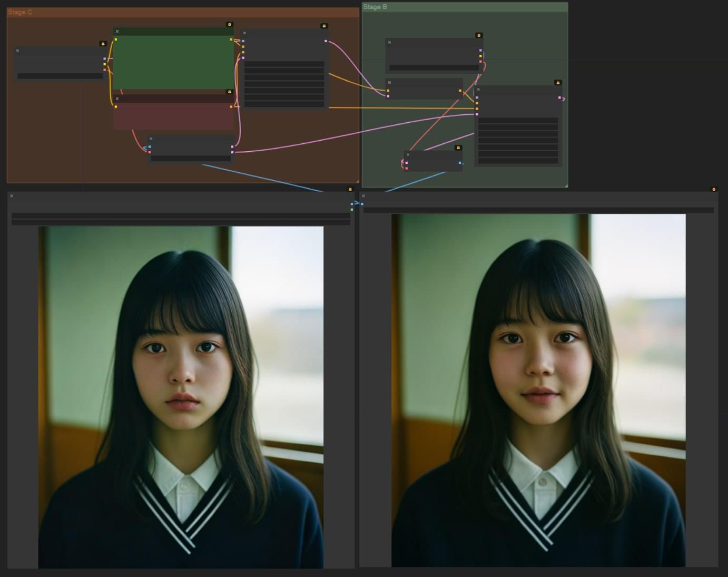Click purple input port of Stage C sampler node
Image resolution: width=728 pixels, height=577 pixels.
point(243,41)
